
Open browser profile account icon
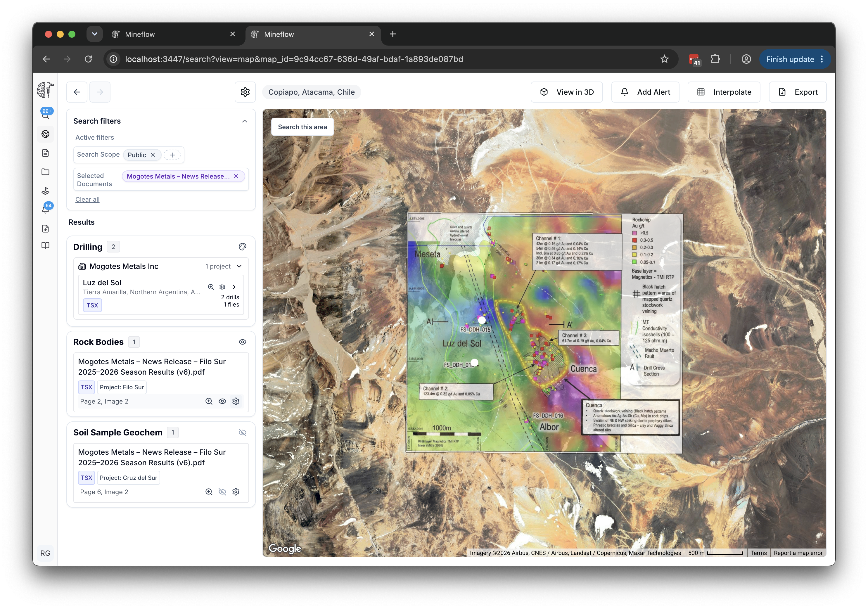(x=746, y=59)
